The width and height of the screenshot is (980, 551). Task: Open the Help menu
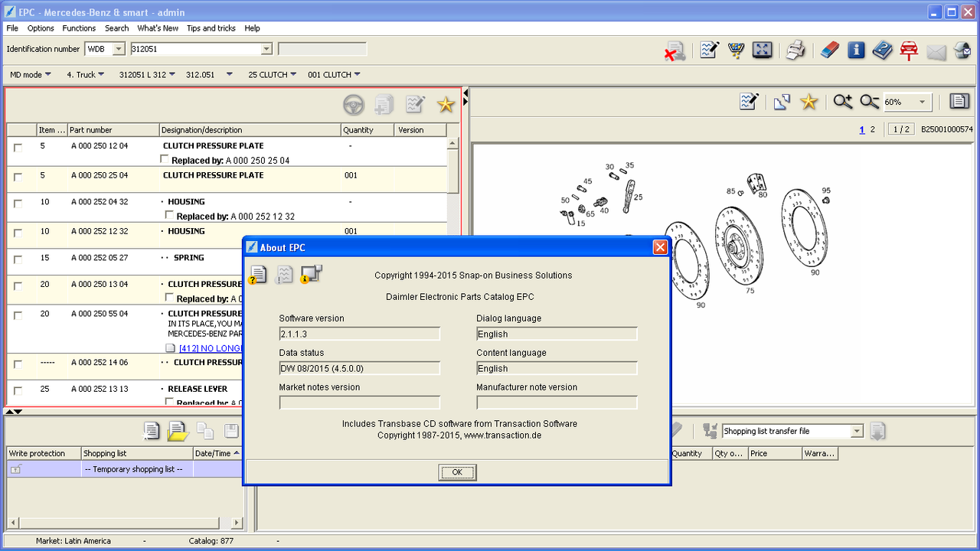252,28
